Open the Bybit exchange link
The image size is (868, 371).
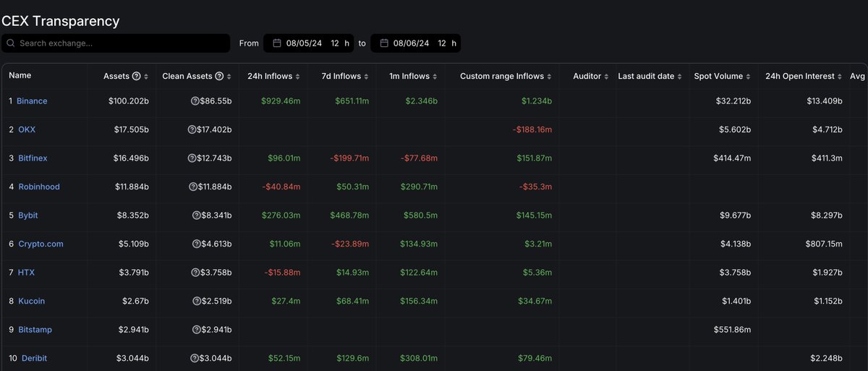(x=28, y=216)
